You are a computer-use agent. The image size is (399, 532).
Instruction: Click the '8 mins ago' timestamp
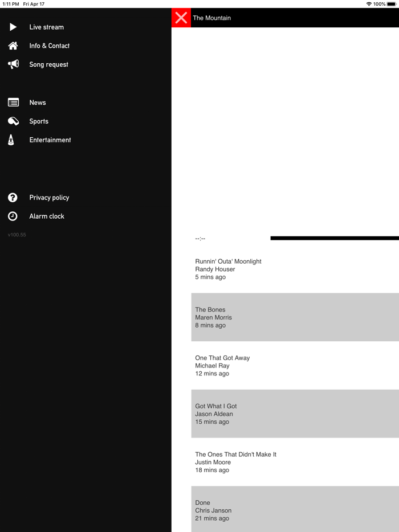[x=210, y=325]
